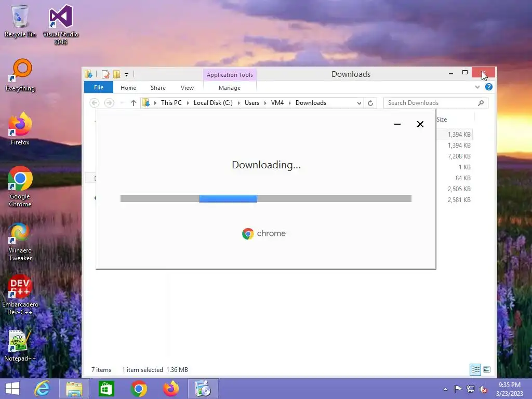Screen dimensions: 532x399
Task: Select the 1 KB file size cell
Action: click(464, 167)
